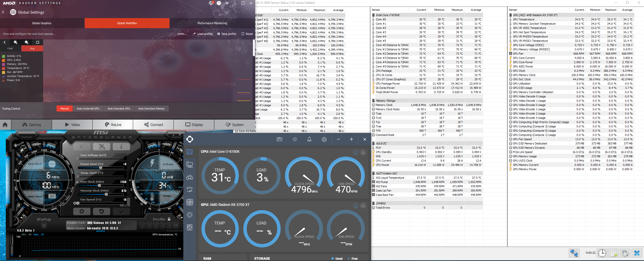Switch to Global WattMan tab
Screen dimensions: 644x261
(x=127, y=23)
